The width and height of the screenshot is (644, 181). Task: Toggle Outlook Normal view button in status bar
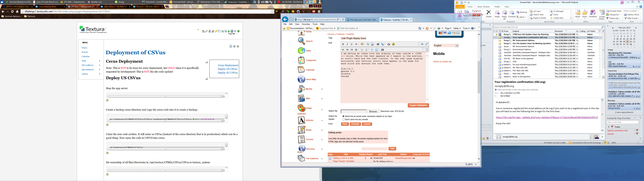[605, 142]
